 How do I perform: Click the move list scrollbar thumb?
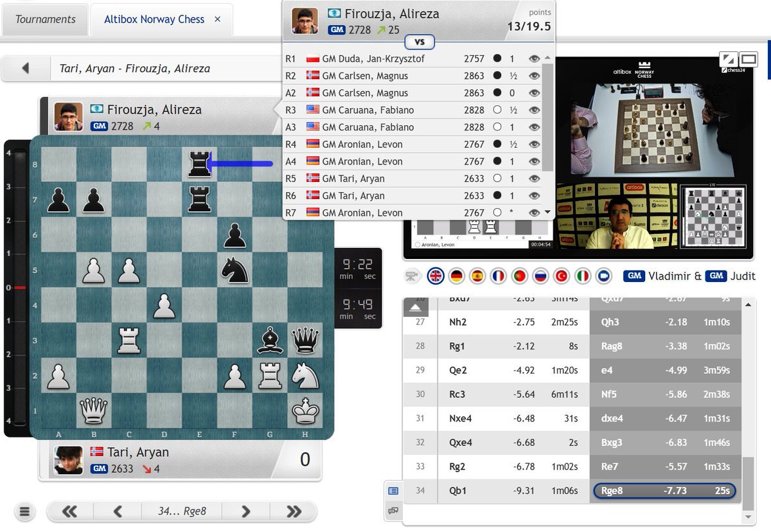click(x=747, y=485)
